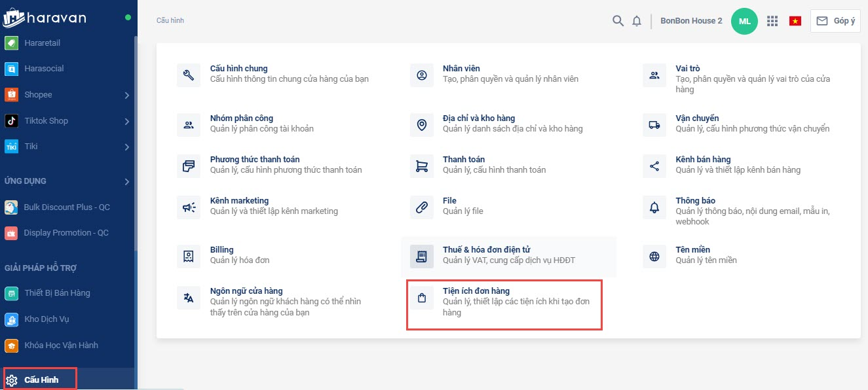The width and height of the screenshot is (868, 390).
Task: Click the megaphone icon for Kênh marketing
Action: pyautogui.click(x=189, y=207)
